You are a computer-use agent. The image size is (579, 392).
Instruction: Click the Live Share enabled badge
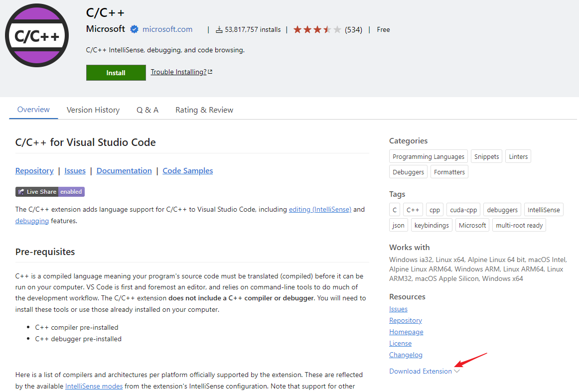pos(50,192)
